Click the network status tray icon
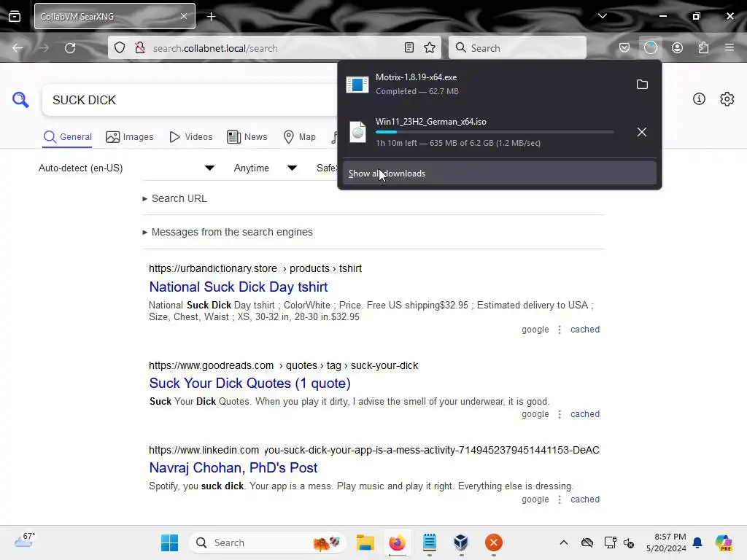 point(610,542)
